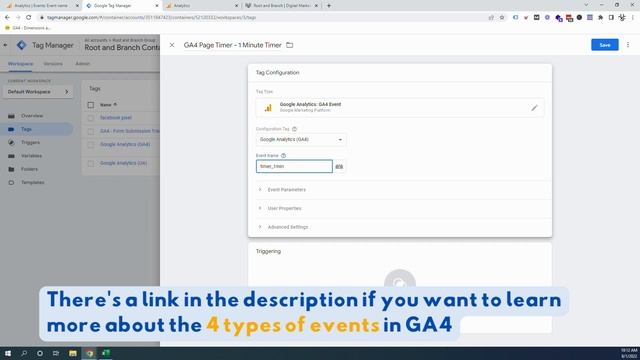This screenshot has width=640, height=360.
Task: Check the GA4 Form Submission tag checkbox
Action: click(91, 131)
